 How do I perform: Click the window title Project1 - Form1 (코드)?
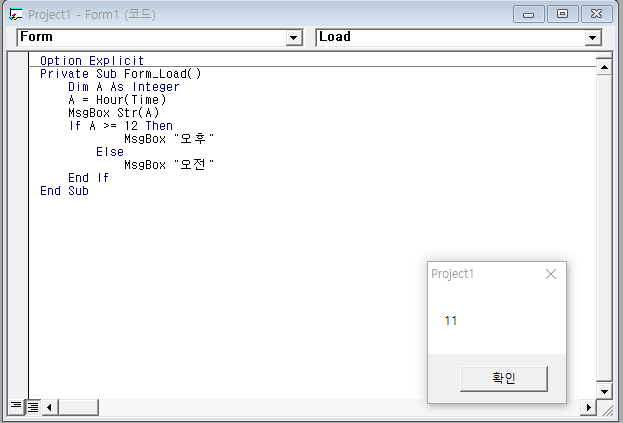[92, 15]
